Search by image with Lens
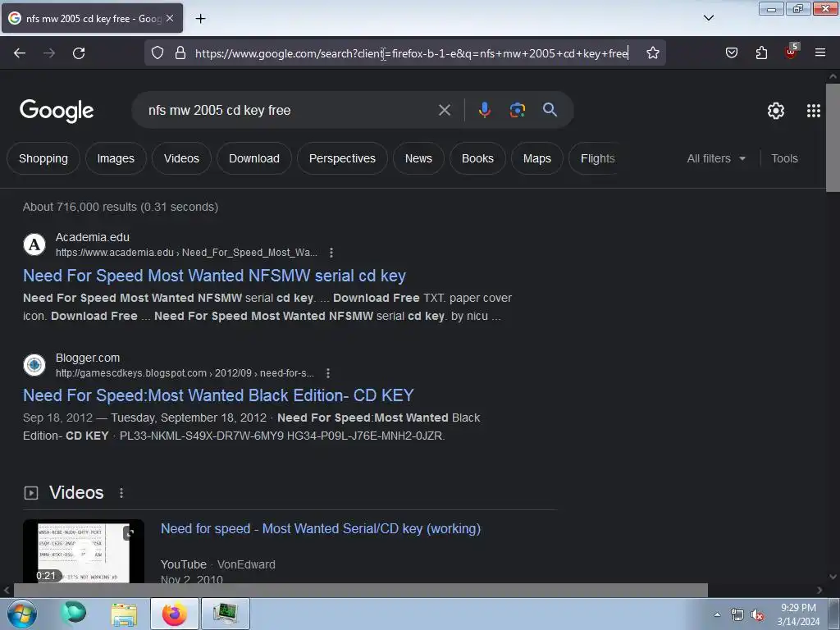The width and height of the screenshot is (840, 630). 517,110
